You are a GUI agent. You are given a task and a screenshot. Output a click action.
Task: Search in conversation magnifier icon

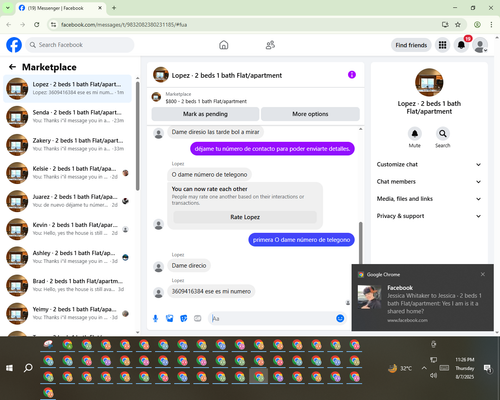(443, 134)
